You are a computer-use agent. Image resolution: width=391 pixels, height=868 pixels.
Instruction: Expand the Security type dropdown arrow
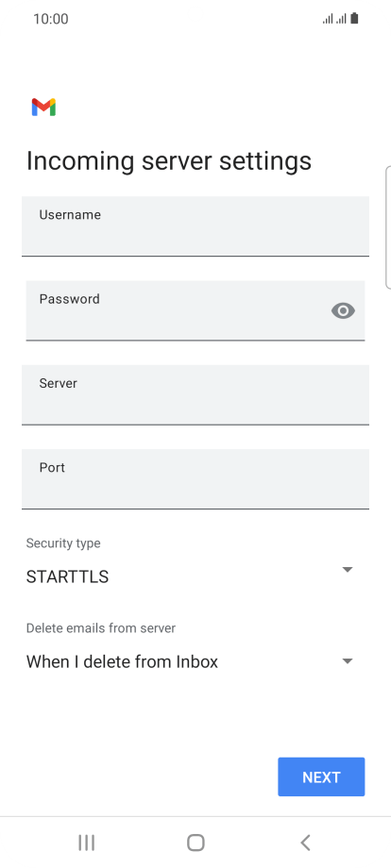click(x=348, y=570)
